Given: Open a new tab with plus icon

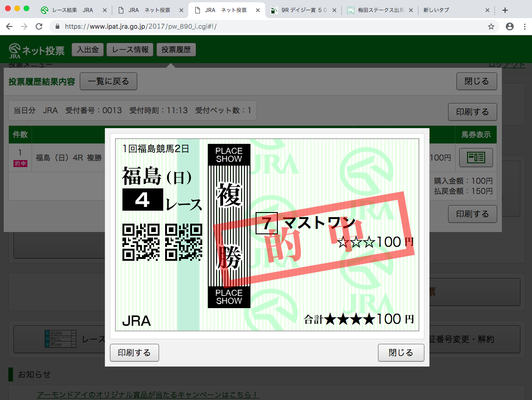Looking at the screenshot, I should pos(505,10).
